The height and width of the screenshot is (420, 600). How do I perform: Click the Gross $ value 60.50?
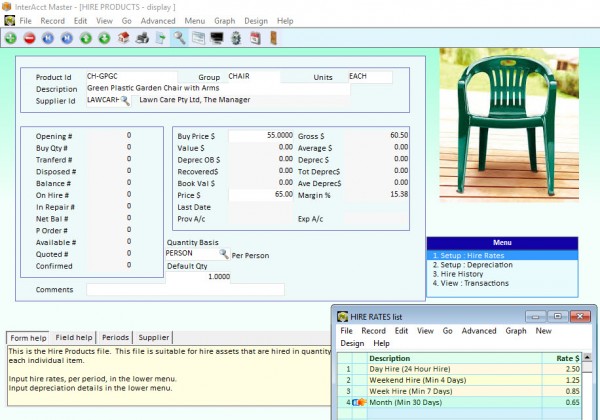pyautogui.click(x=399, y=135)
